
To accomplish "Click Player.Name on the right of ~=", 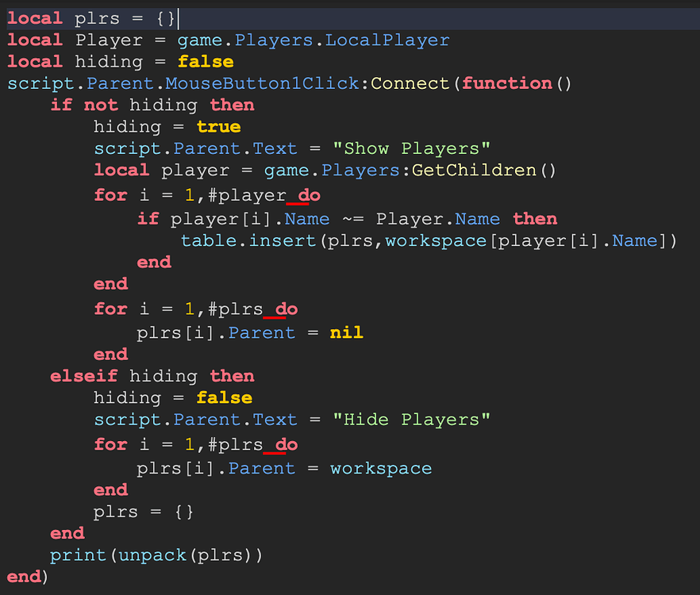I will coord(437,219).
